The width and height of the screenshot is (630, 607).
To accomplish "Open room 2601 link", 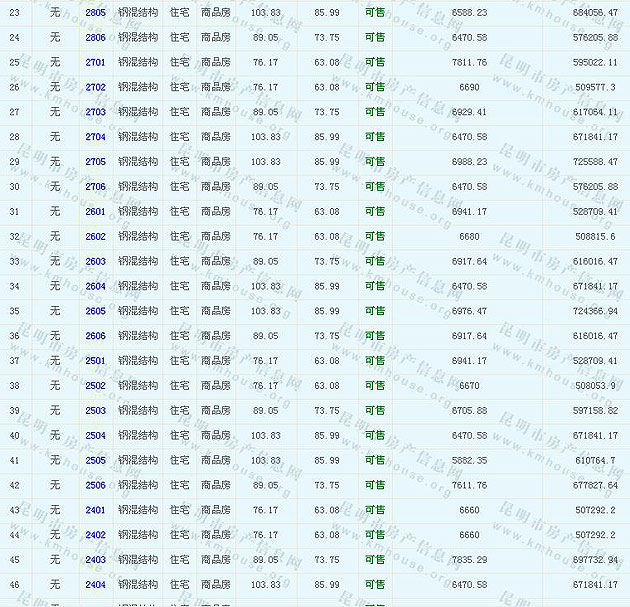I will [95, 212].
